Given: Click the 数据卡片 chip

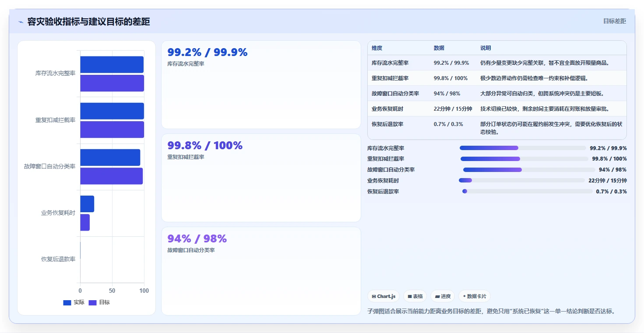Looking at the screenshot, I should [x=475, y=296].
